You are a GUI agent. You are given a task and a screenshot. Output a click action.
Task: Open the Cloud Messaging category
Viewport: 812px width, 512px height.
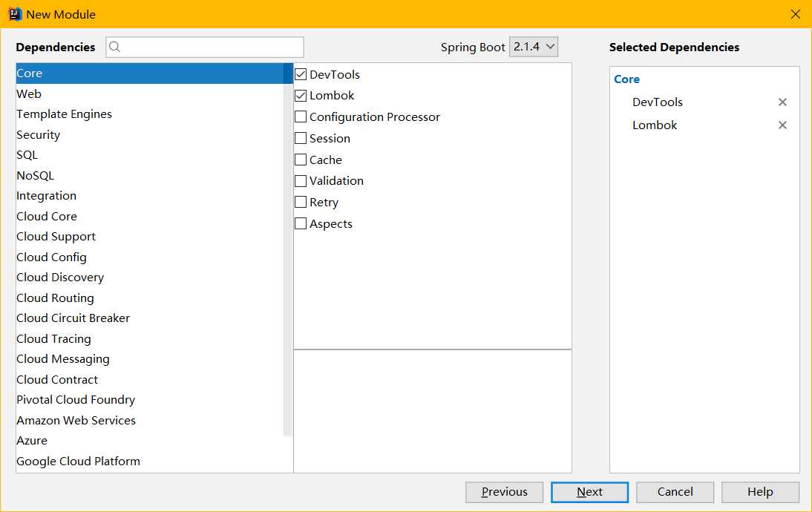150,359
